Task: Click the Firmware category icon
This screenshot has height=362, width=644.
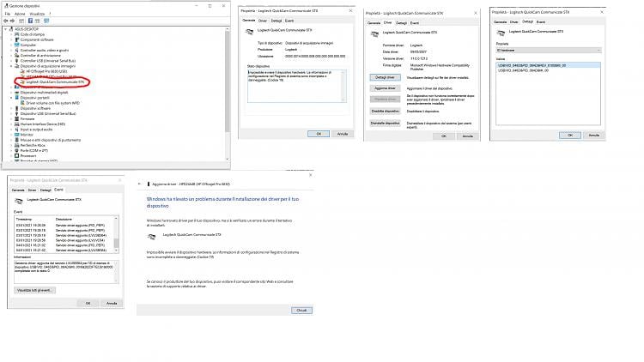Action: 17,118
